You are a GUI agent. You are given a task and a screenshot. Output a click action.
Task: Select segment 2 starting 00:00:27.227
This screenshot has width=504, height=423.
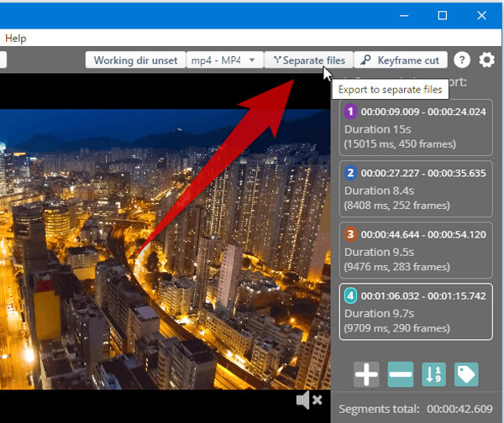[416, 189]
